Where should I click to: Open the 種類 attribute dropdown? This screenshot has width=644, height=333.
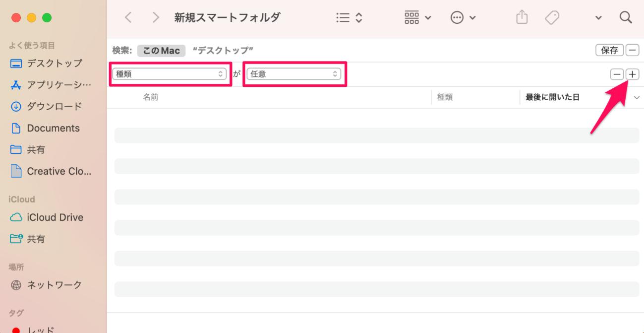coord(170,74)
